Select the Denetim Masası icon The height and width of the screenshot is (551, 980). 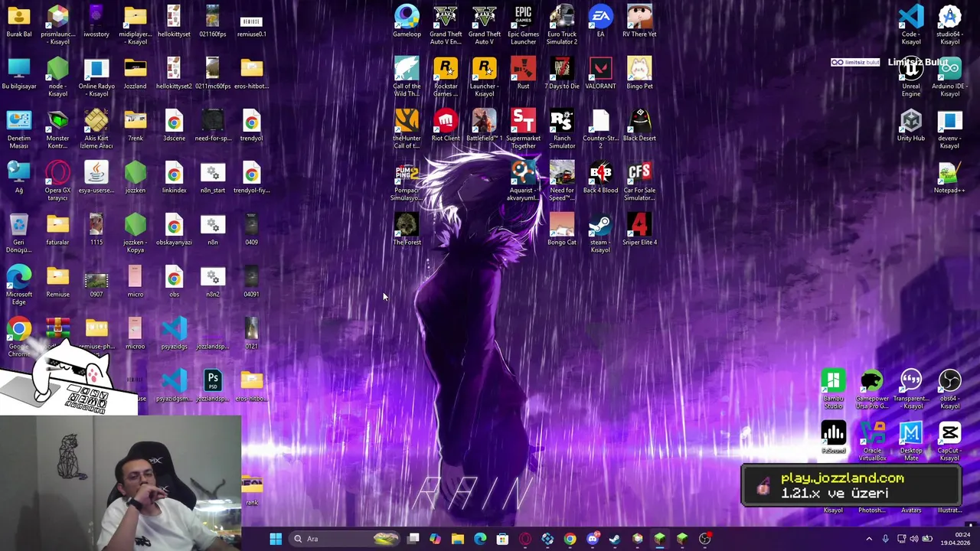pyautogui.click(x=18, y=129)
